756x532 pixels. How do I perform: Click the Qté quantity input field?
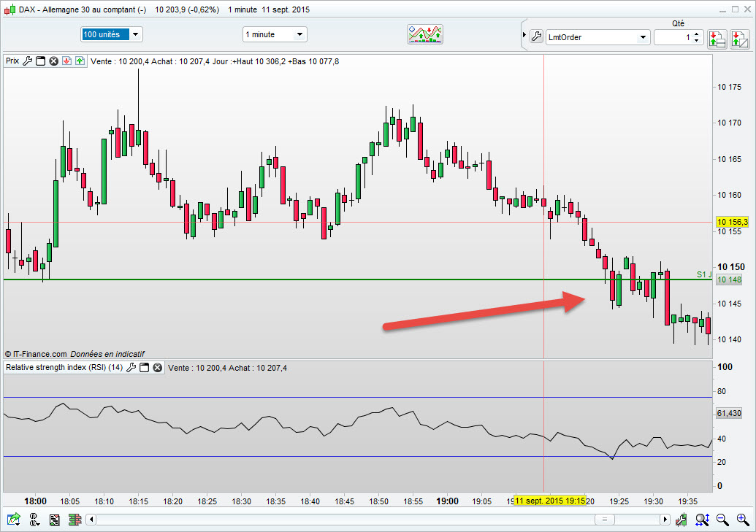(673, 37)
